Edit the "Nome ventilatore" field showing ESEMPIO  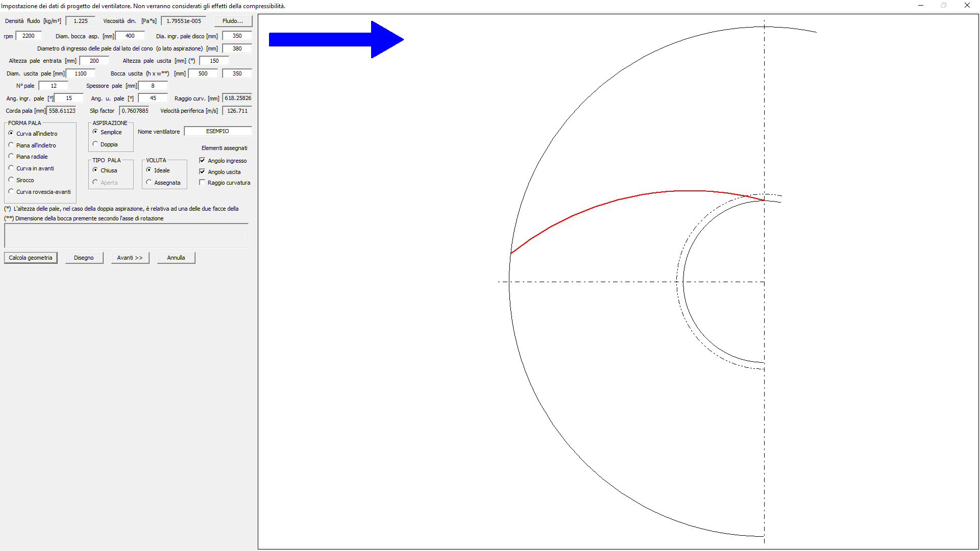click(x=218, y=131)
